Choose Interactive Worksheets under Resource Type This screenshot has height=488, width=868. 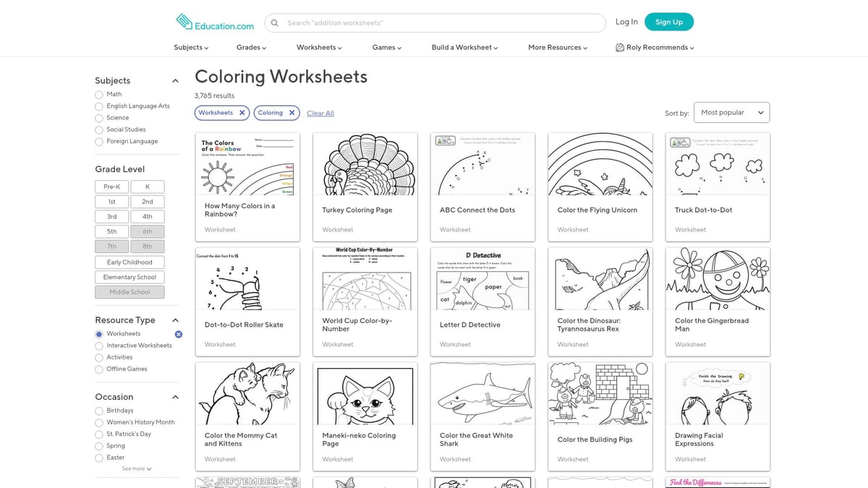pyautogui.click(x=98, y=345)
